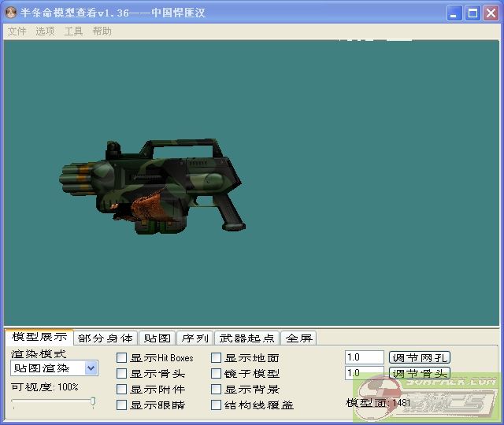The height and width of the screenshot is (425, 504).
Task: Click the app icon in the title bar
Action: [x=11, y=13]
